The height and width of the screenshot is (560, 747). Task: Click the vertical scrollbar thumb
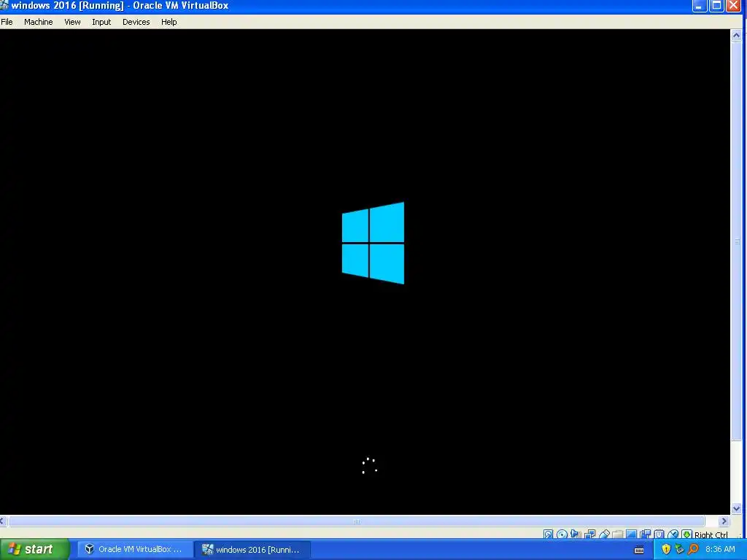coord(736,241)
